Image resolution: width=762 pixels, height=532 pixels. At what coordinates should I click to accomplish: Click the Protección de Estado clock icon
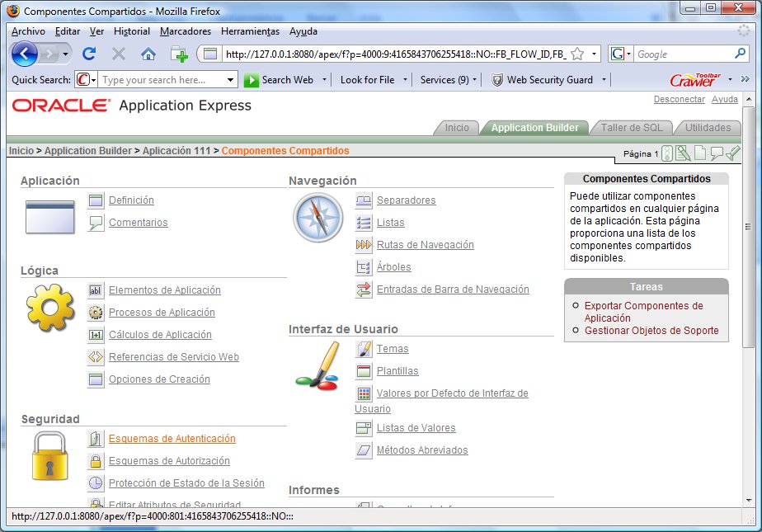pyautogui.click(x=96, y=483)
